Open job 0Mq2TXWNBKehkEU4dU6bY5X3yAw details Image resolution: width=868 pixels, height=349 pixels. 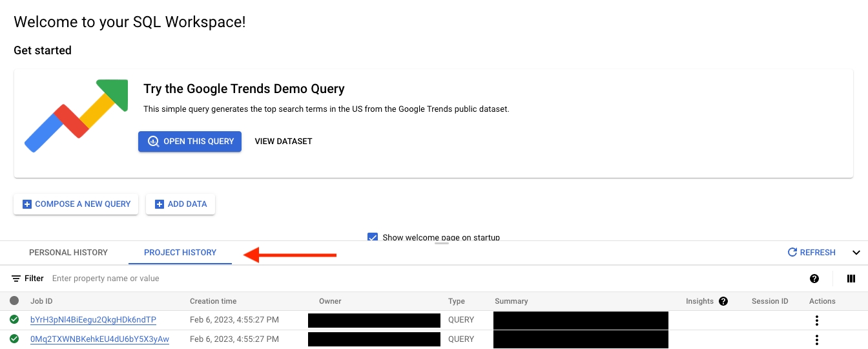[x=99, y=339]
